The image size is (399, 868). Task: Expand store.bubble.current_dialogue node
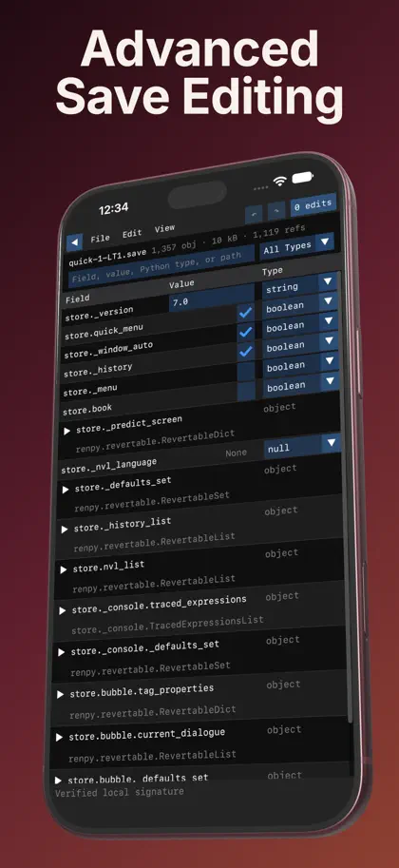coord(59,737)
